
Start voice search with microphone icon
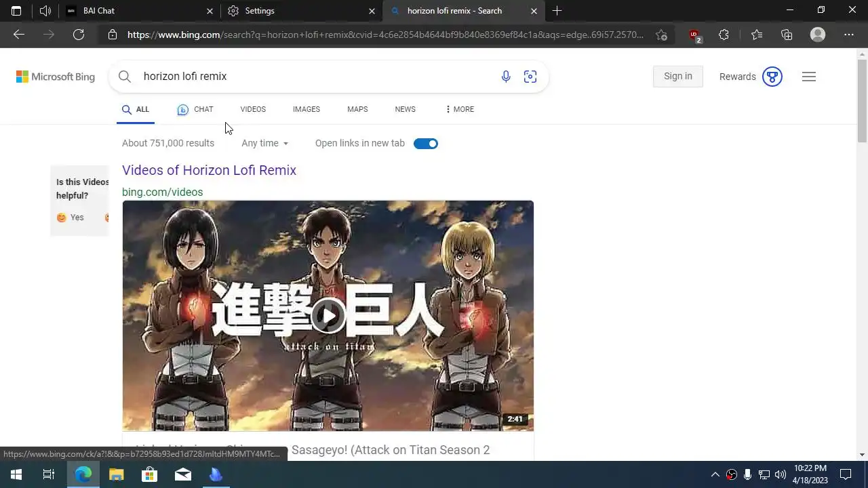tap(506, 77)
